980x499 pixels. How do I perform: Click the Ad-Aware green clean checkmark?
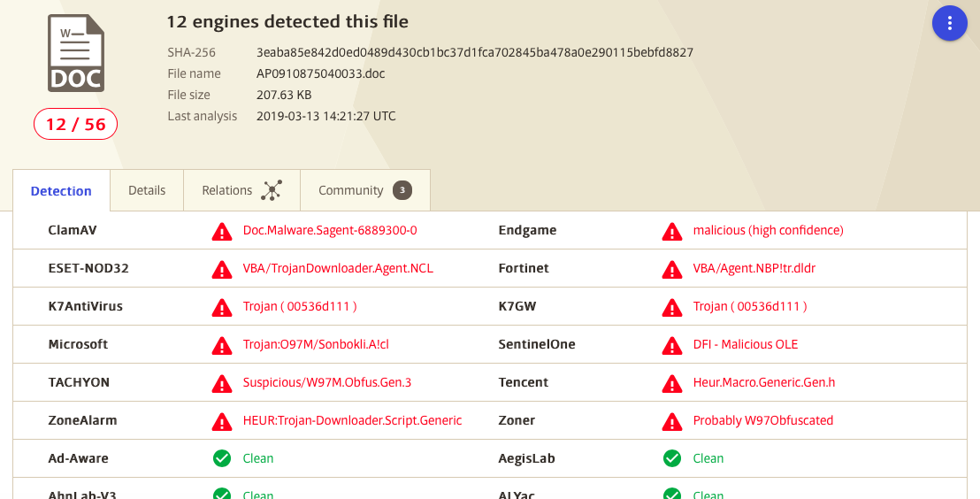pos(222,458)
